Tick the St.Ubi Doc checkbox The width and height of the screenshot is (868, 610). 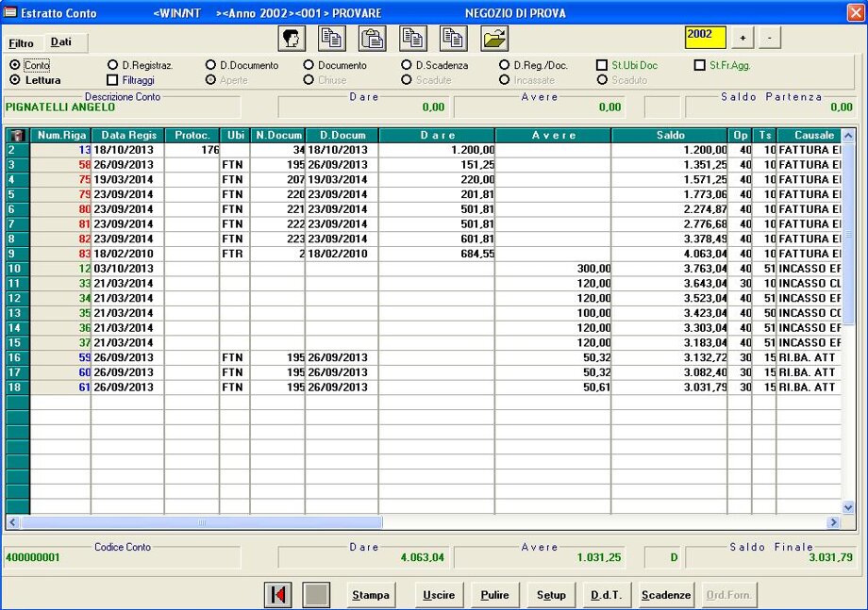click(602, 66)
